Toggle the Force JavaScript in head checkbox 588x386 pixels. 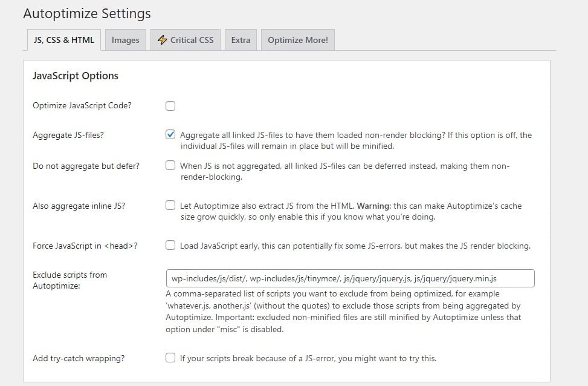point(170,244)
